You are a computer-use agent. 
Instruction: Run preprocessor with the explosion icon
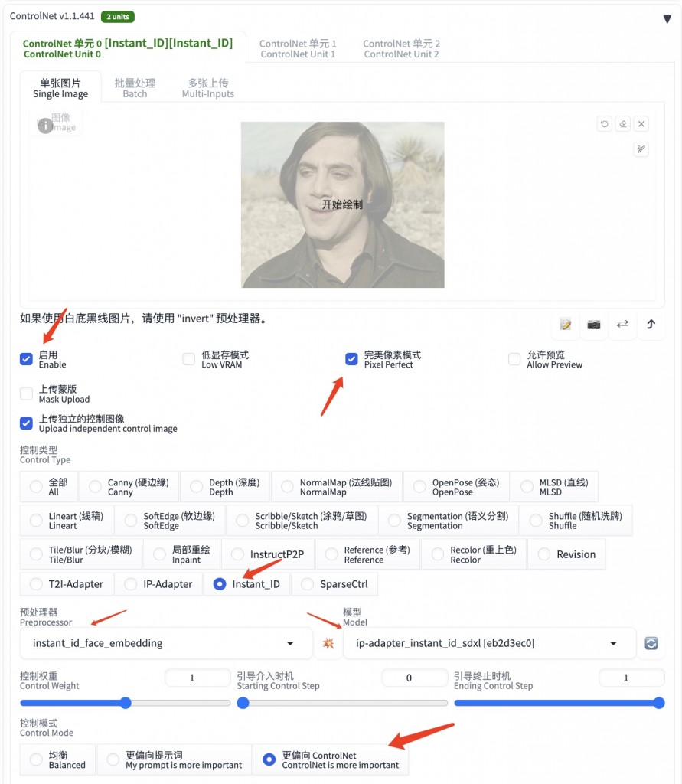(x=328, y=643)
